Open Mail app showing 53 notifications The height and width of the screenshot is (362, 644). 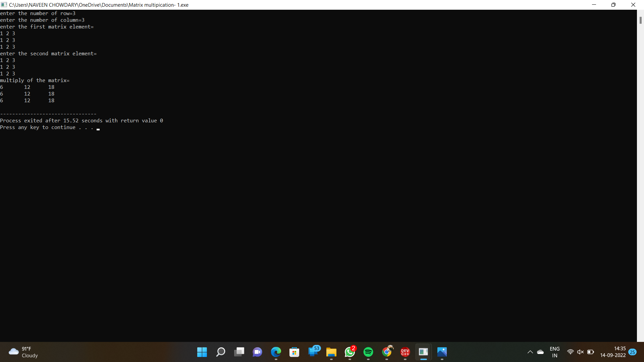click(x=313, y=352)
